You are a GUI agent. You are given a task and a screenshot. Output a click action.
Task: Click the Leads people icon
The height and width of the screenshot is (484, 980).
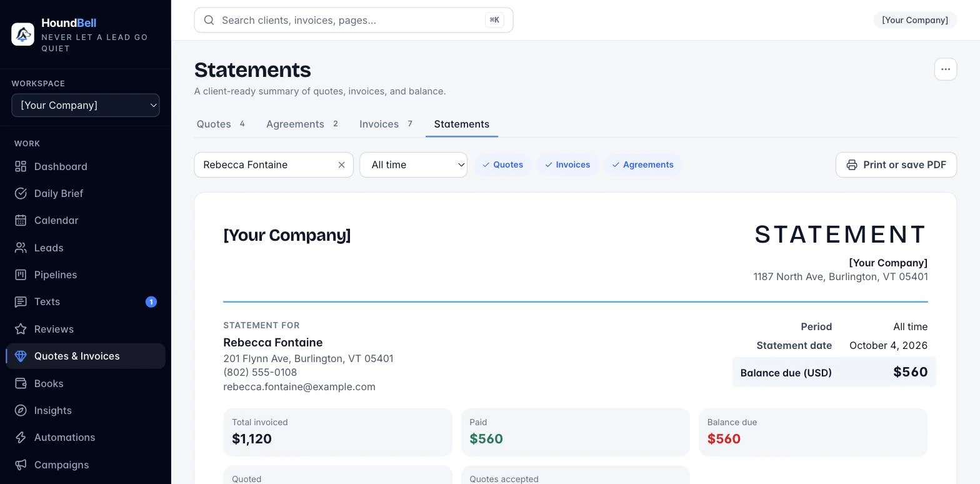[x=21, y=248]
